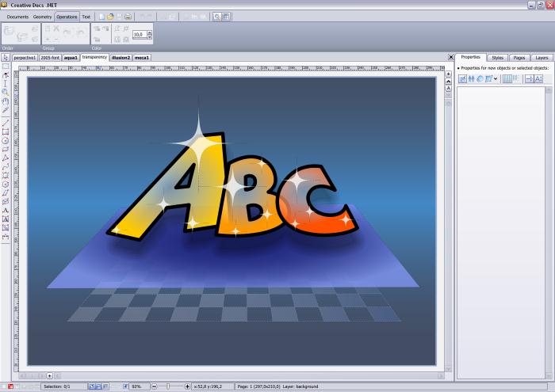555x392 pixels.
Task: Toggle the first view button in status bar
Action: (x=92, y=386)
